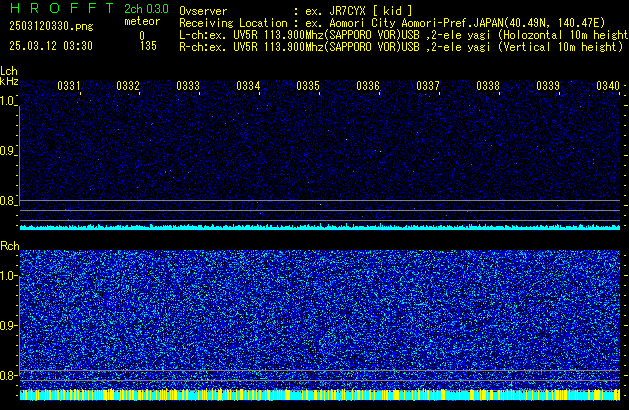Select the file name 2503120330.png
The image size is (629, 410).
click(x=51, y=26)
